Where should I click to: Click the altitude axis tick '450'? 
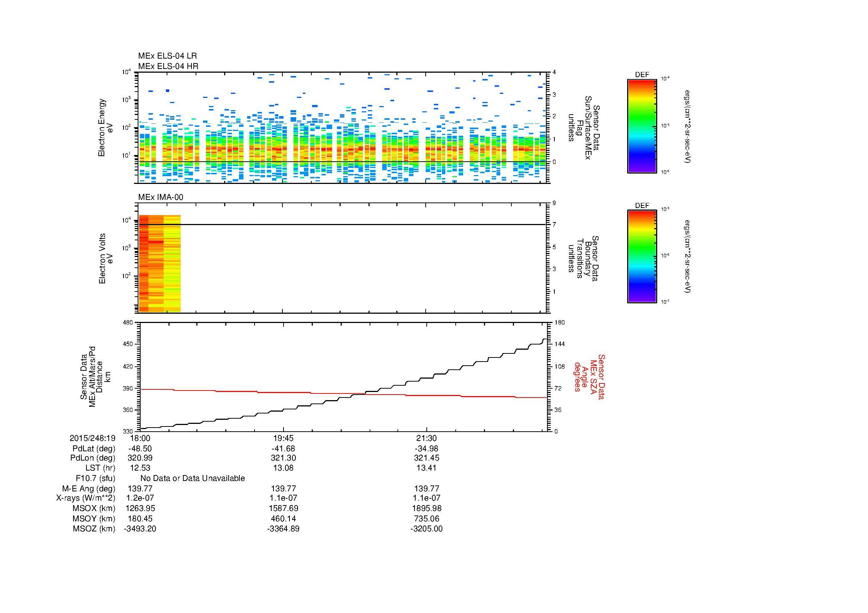tap(128, 345)
